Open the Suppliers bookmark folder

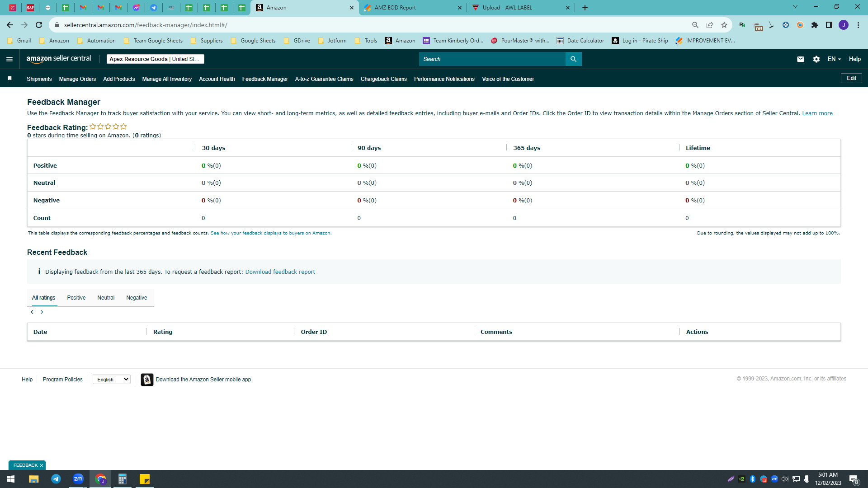207,41
